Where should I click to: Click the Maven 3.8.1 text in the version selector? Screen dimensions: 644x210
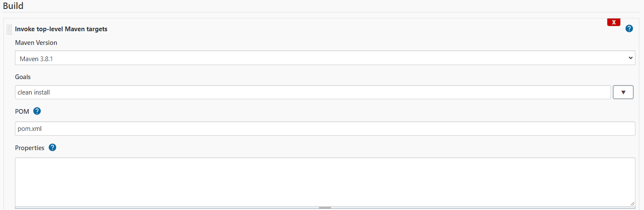pyautogui.click(x=36, y=59)
